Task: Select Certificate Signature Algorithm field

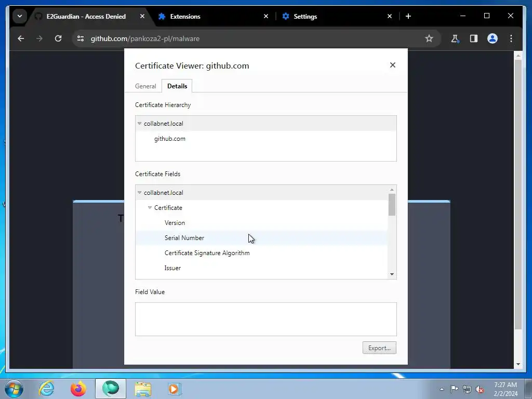Action: coord(262,253)
